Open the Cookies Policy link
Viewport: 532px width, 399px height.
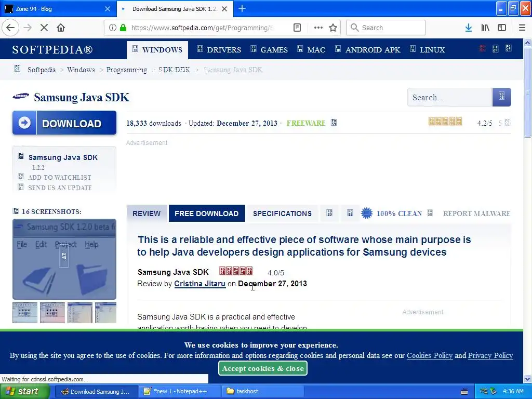[x=430, y=355]
